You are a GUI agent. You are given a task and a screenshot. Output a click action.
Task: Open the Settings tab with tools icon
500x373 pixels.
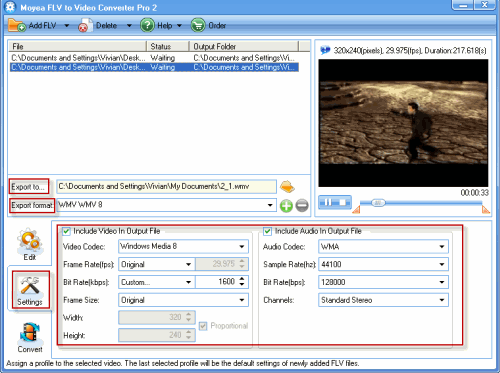(x=30, y=290)
